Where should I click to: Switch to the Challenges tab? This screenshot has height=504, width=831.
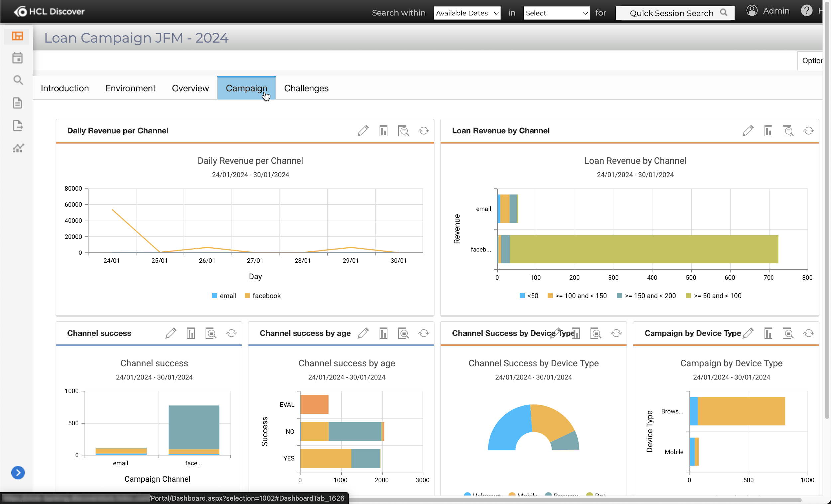pos(306,88)
